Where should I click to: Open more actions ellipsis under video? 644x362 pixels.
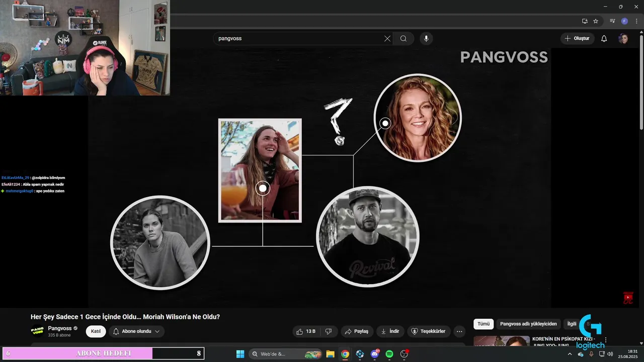(x=459, y=331)
